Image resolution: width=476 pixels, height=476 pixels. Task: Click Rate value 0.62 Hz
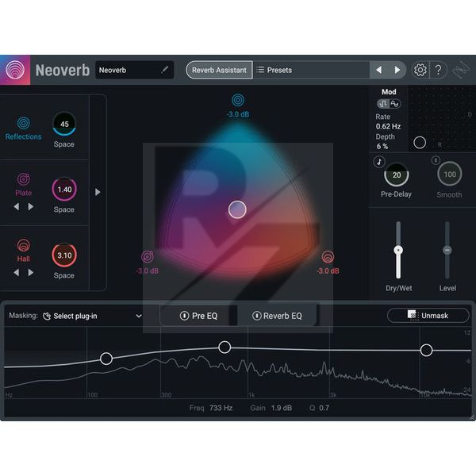(x=388, y=126)
